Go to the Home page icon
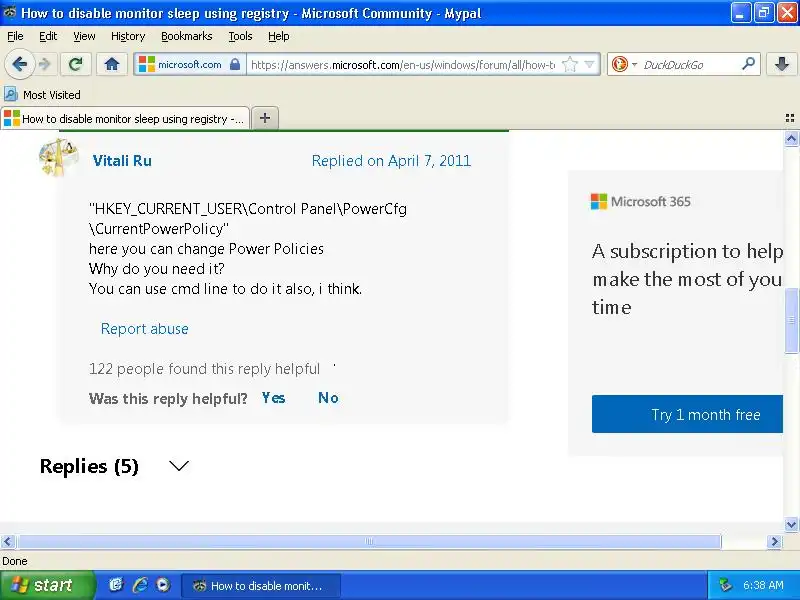This screenshot has width=800, height=600. (112, 64)
